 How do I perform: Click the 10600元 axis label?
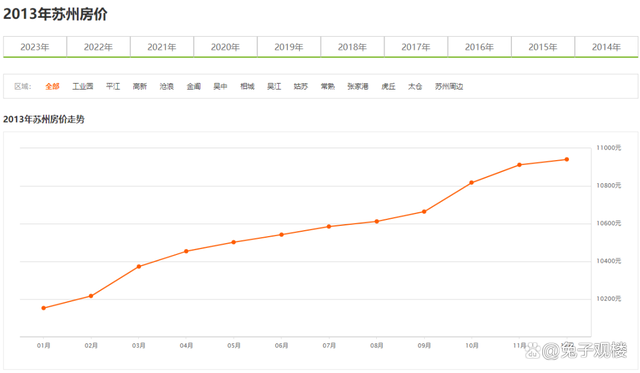[x=609, y=223]
